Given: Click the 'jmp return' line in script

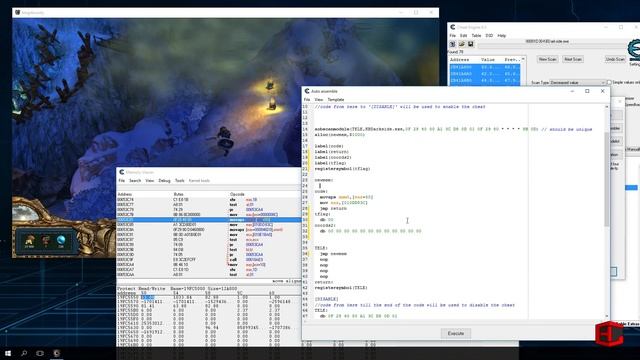Looking at the screenshot, I should tap(333, 208).
